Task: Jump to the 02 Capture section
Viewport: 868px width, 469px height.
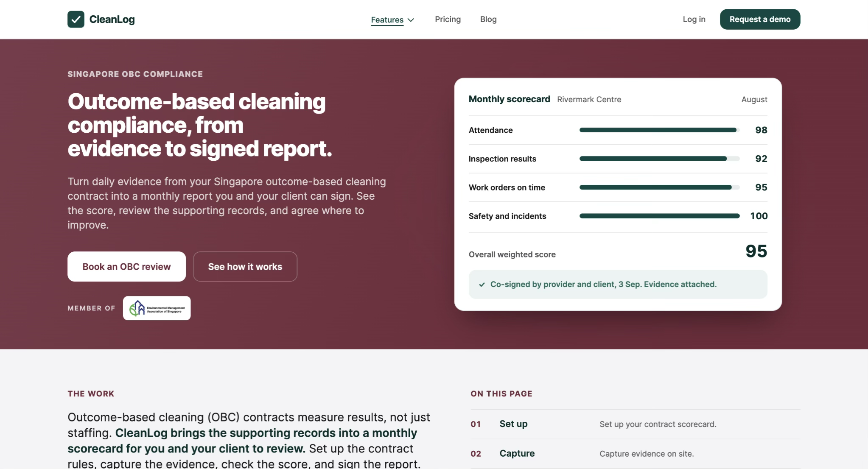Action: [x=635, y=453]
